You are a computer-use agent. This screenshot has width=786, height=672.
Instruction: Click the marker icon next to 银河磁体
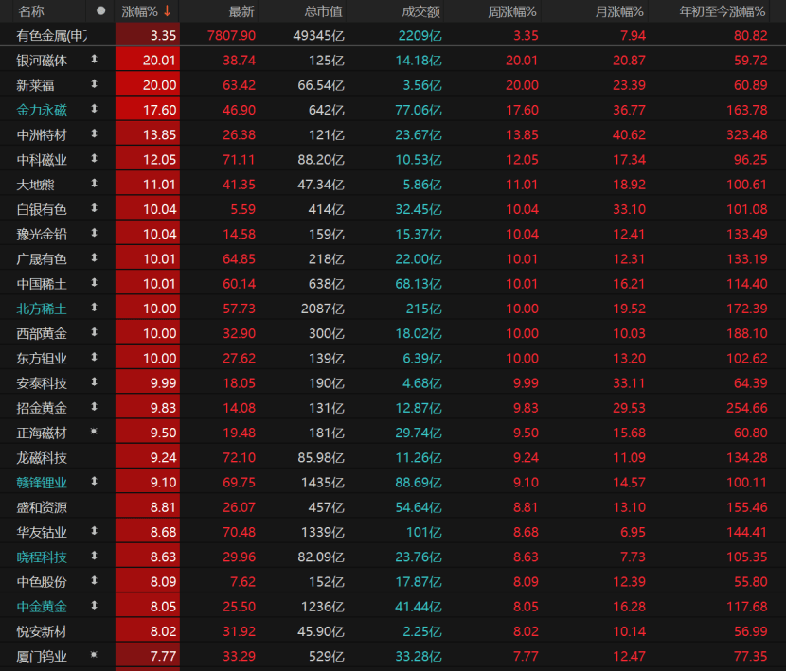[94, 60]
